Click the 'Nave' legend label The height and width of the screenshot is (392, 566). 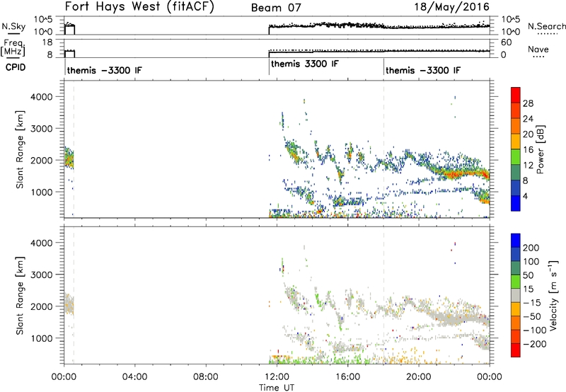point(538,49)
